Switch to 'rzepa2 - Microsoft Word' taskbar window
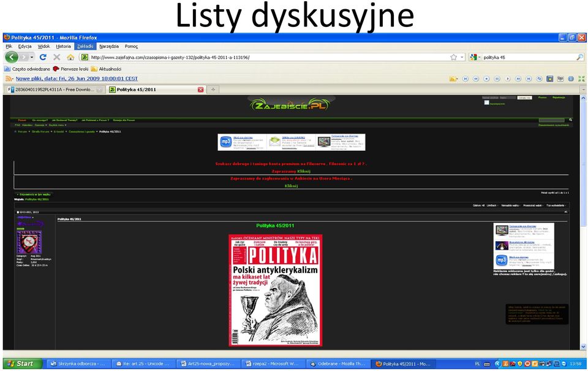The height and width of the screenshot is (371, 588). click(x=273, y=364)
